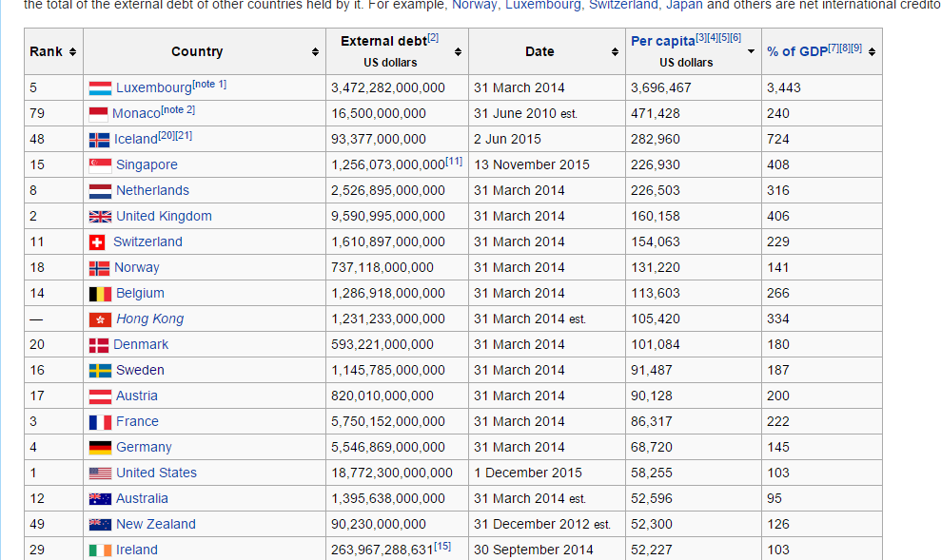Viewport: 941px width, 560px height.
Task: Click the Switzerland flag icon
Action: click(x=97, y=242)
